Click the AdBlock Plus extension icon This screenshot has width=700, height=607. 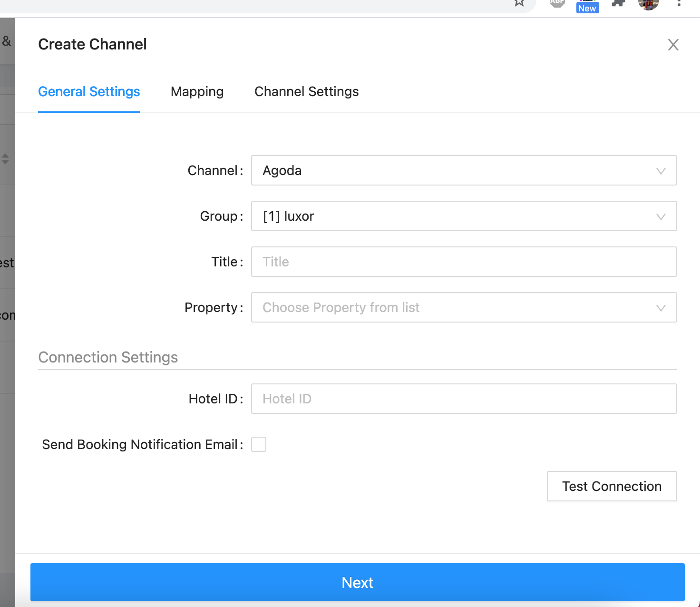coord(557,2)
